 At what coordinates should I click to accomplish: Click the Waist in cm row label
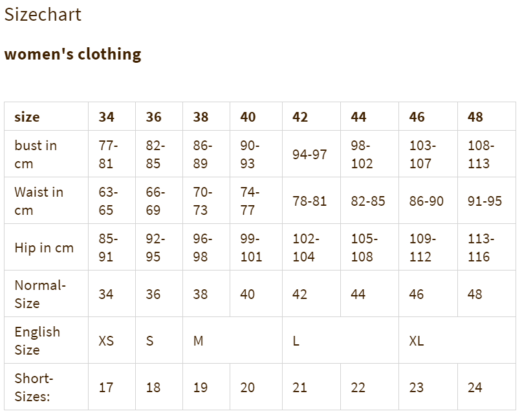point(47,201)
